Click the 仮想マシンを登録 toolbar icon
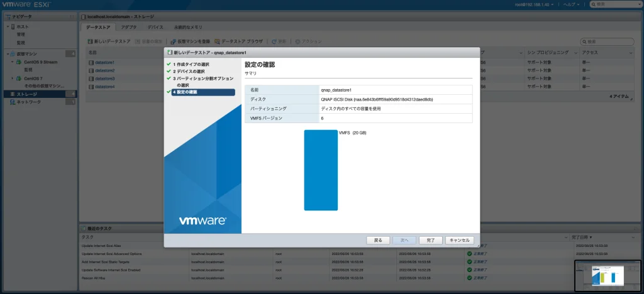644x294 pixels. (174, 41)
